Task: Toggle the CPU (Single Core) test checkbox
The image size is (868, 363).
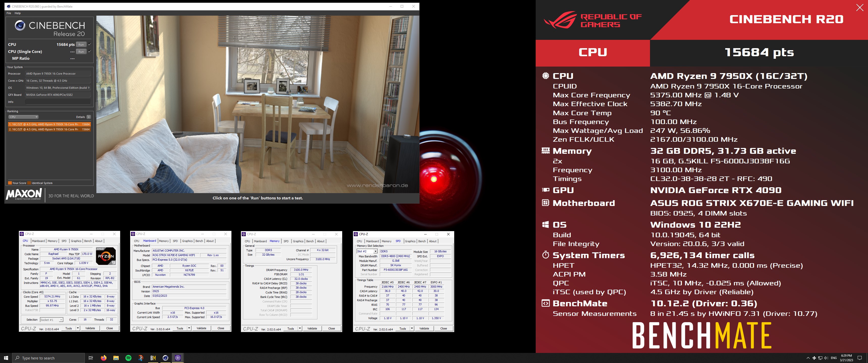Action: tap(89, 51)
